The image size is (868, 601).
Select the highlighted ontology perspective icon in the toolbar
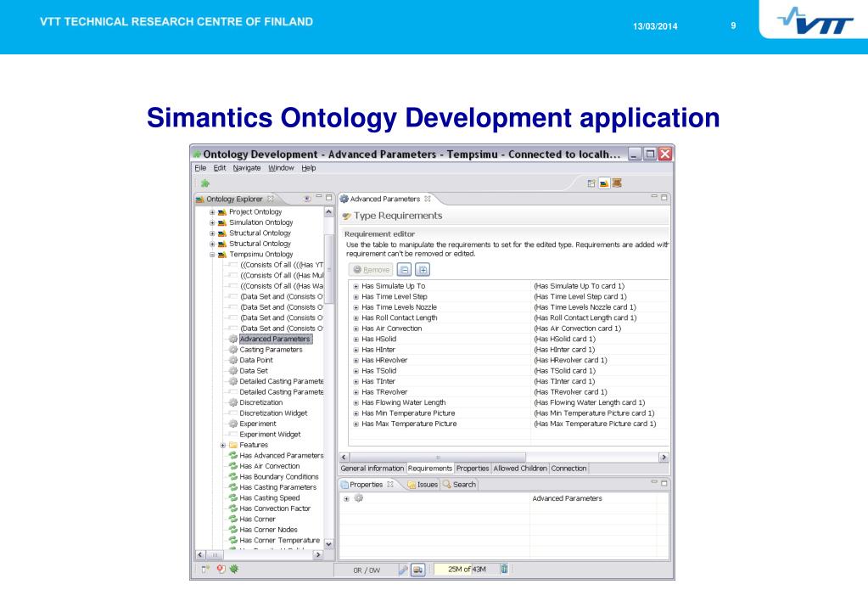[x=604, y=183]
